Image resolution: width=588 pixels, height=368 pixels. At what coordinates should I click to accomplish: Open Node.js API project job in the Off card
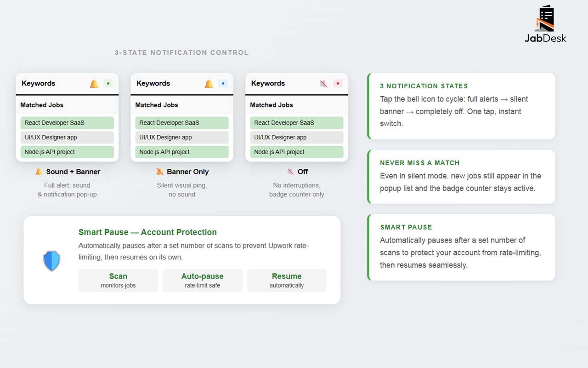click(x=297, y=152)
